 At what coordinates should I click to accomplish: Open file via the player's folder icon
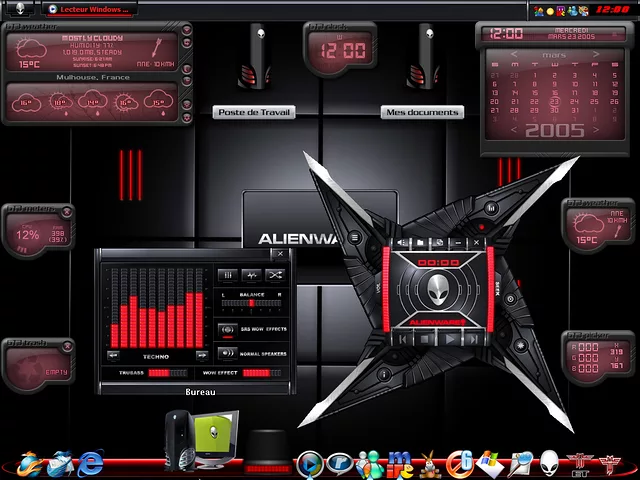420,242
